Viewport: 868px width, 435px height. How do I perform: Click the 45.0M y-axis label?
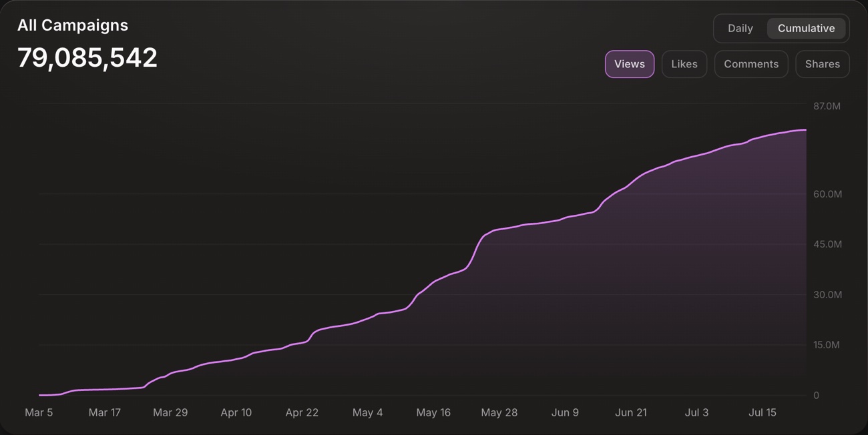click(827, 244)
